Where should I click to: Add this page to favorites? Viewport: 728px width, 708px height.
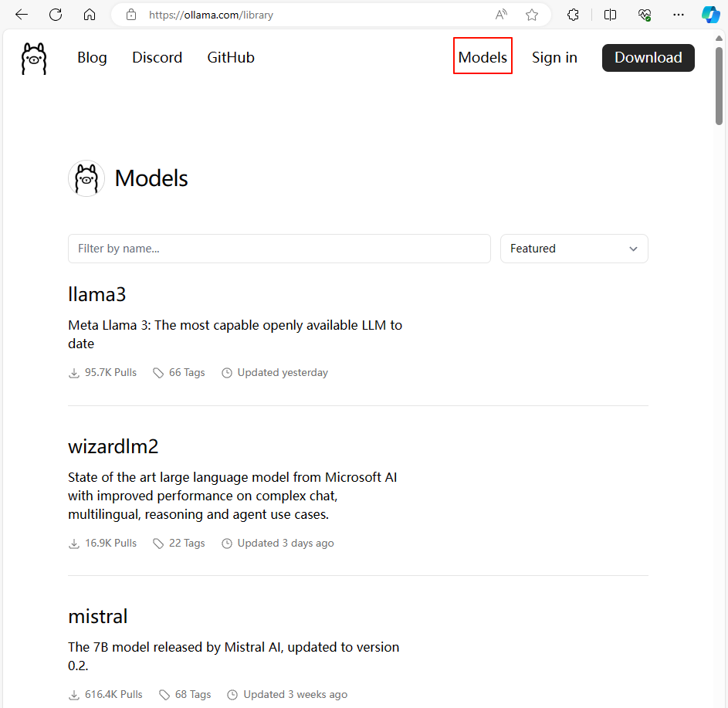click(532, 15)
